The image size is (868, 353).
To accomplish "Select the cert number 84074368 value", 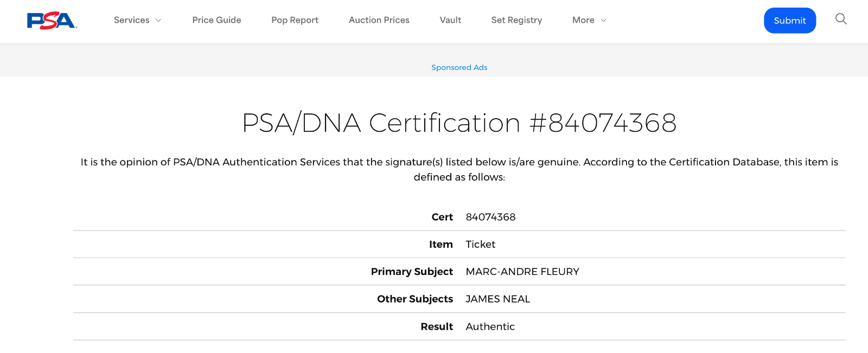I will (x=490, y=217).
